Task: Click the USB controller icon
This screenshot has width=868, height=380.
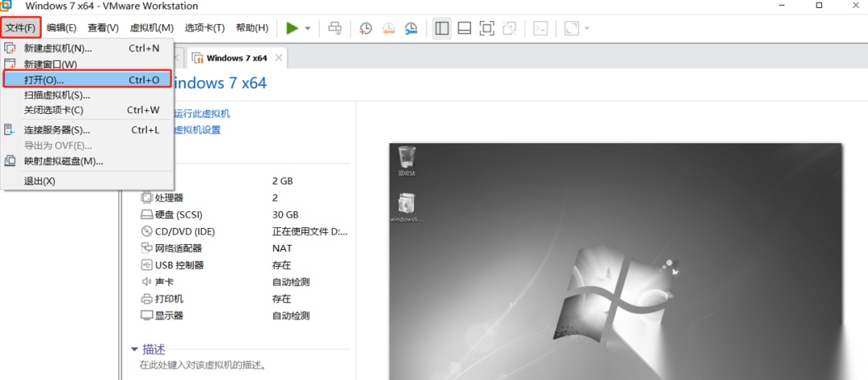Action: (x=146, y=265)
